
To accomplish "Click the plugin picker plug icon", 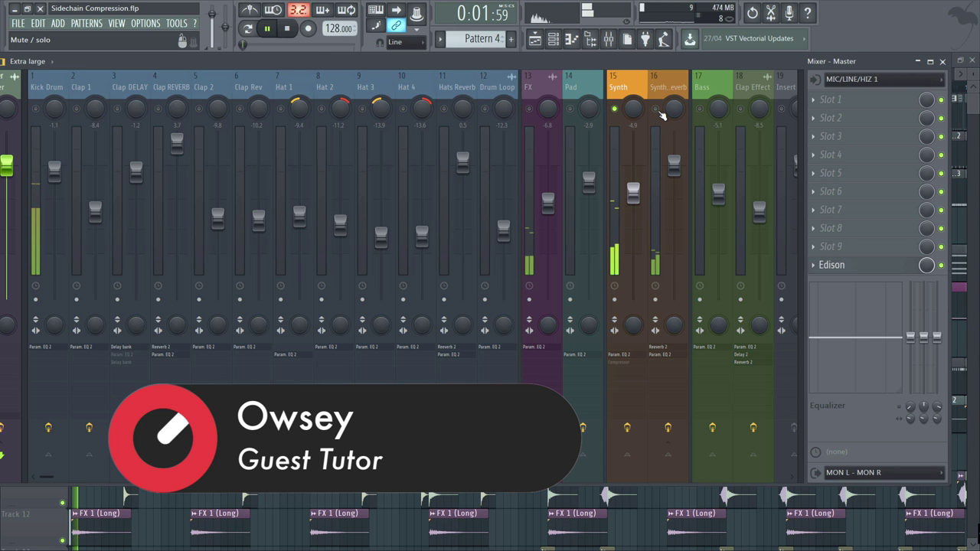I will coord(645,39).
